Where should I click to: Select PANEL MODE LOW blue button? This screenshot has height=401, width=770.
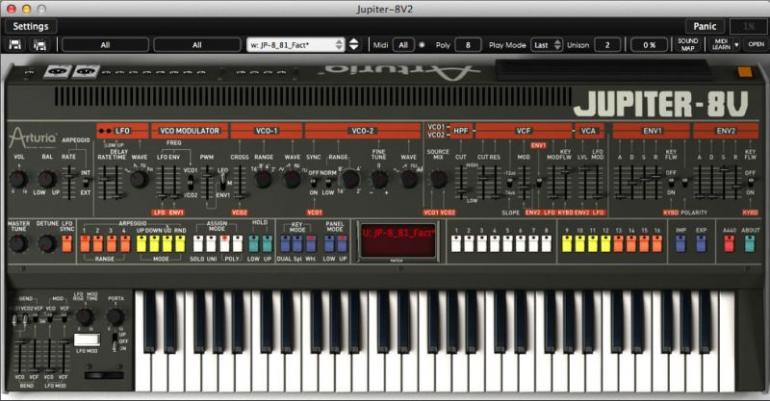329,243
